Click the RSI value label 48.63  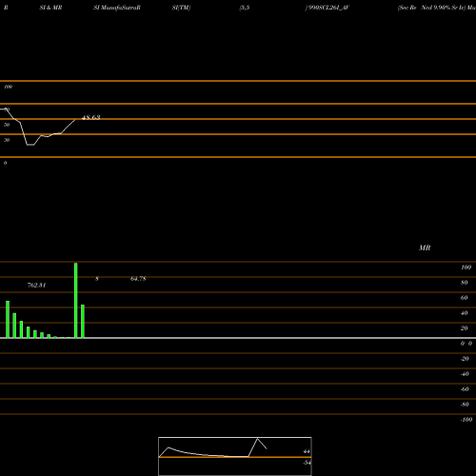point(91,117)
